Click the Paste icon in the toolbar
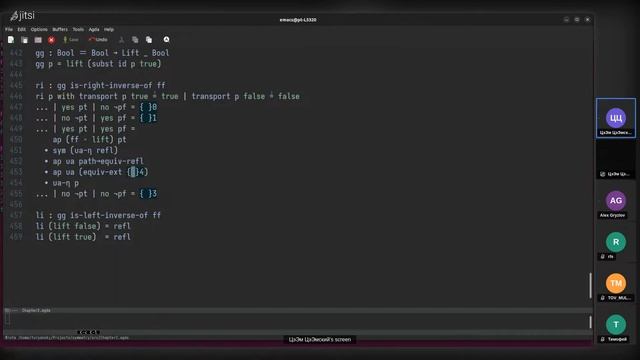 pyautogui.click(x=149, y=40)
